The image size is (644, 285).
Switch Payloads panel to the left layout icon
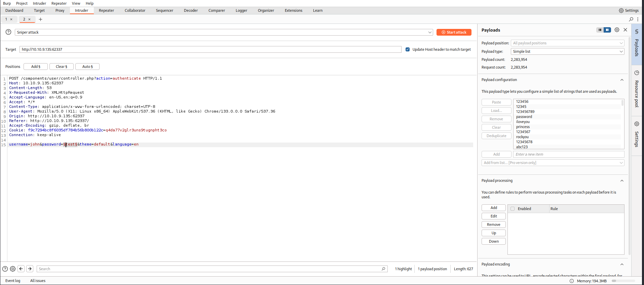600,30
